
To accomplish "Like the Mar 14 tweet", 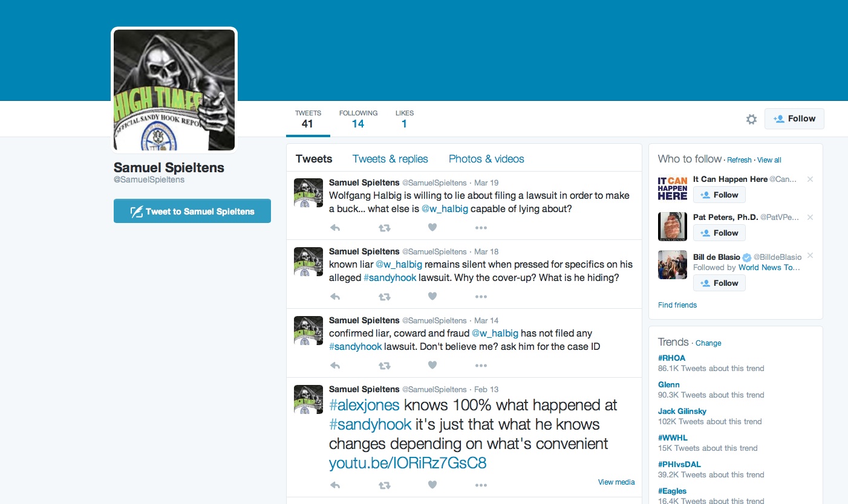I will [x=432, y=365].
